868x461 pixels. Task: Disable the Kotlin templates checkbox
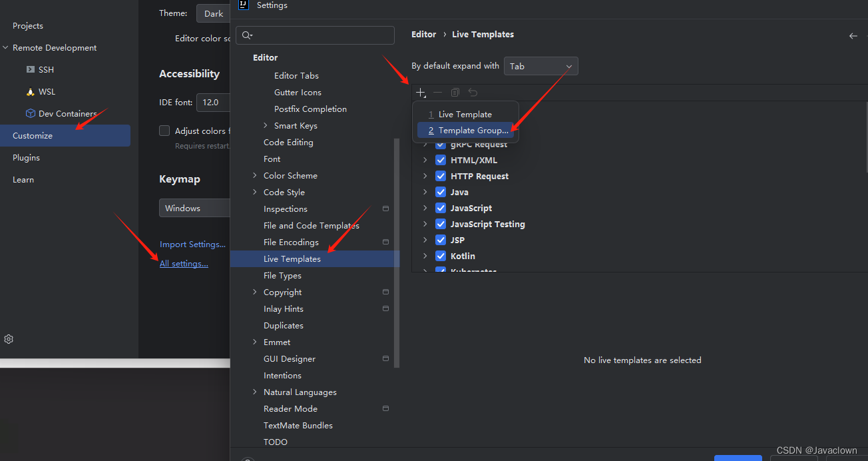coord(441,256)
